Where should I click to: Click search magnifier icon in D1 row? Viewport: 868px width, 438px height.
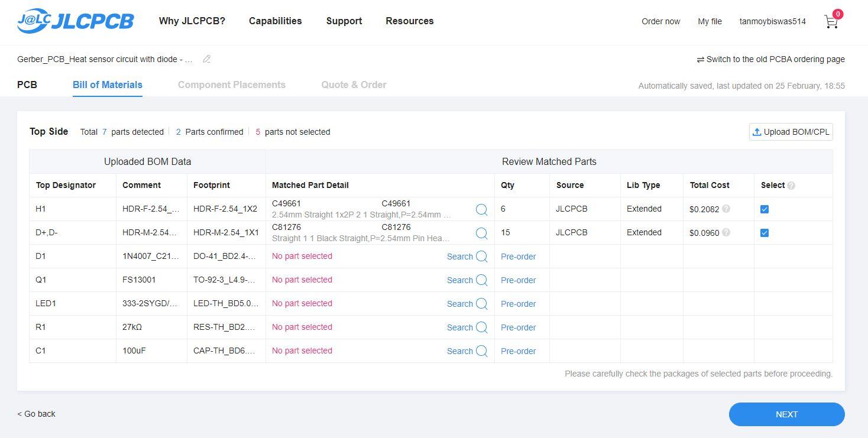pyautogui.click(x=482, y=257)
